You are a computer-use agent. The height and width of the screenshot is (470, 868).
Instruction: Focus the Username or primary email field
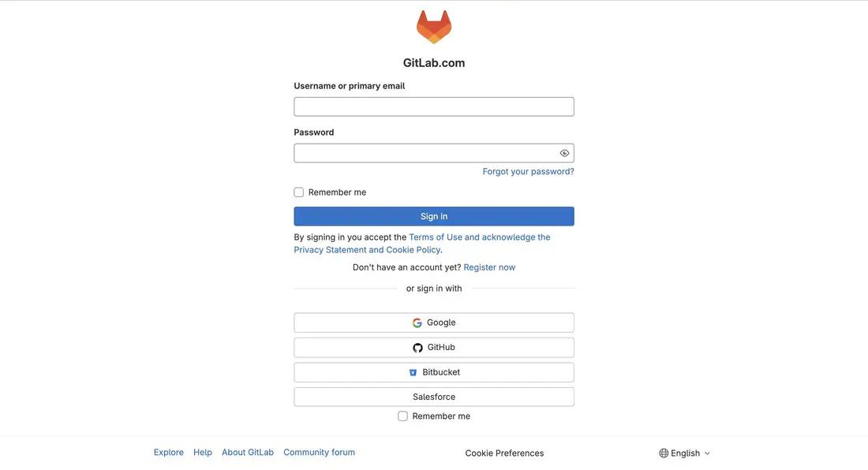click(x=434, y=106)
